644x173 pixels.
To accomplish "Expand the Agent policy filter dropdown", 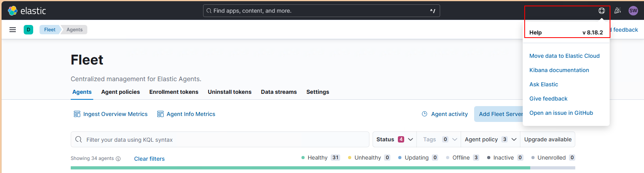I will pos(490,139).
